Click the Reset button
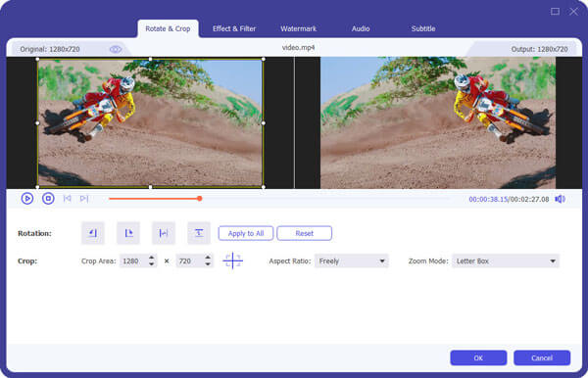The image size is (588, 378). click(x=304, y=233)
